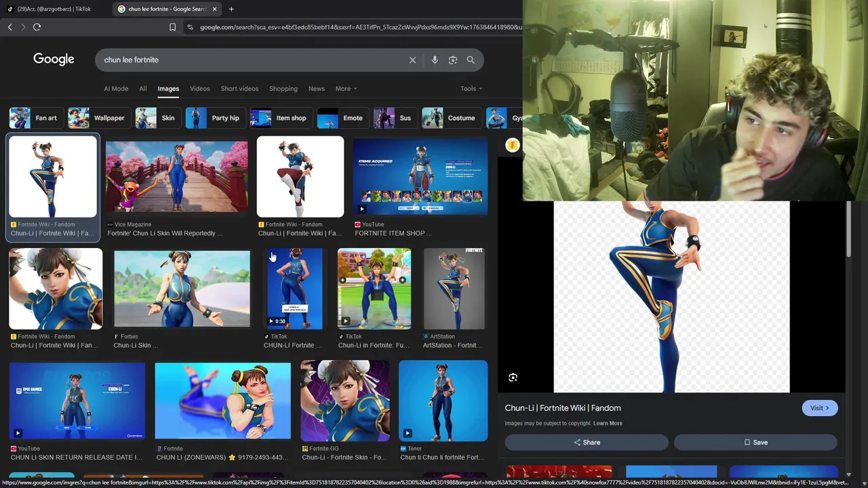
Task: Open the TikTok CHUN-LI Fortnite video thumbnail
Action: coord(294,289)
